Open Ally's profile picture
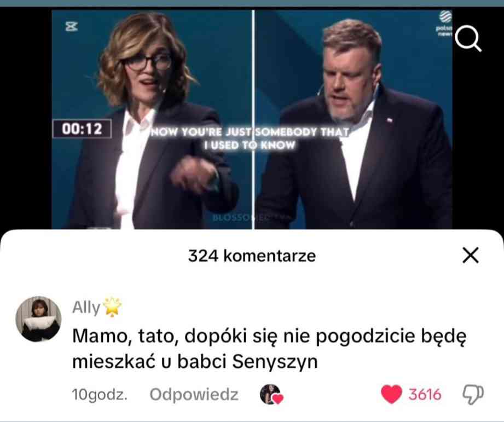The image size is (504, 422). (x=38, y=319)
